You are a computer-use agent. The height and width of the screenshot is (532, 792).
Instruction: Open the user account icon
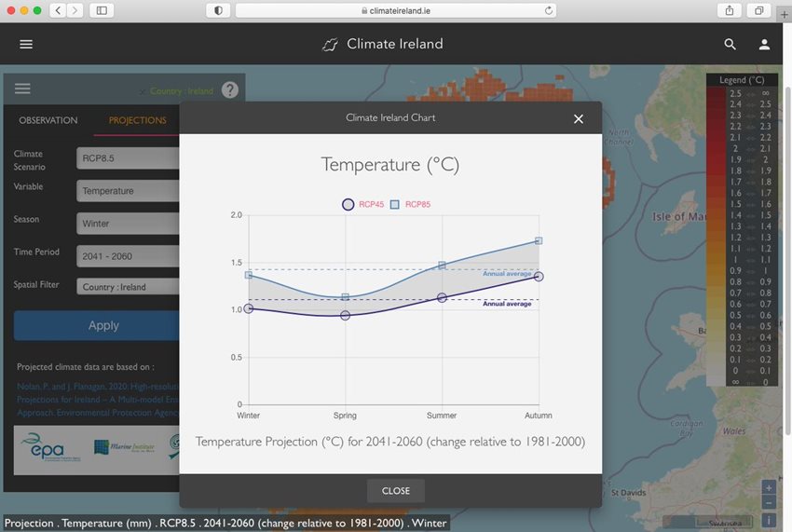(764, 45)
